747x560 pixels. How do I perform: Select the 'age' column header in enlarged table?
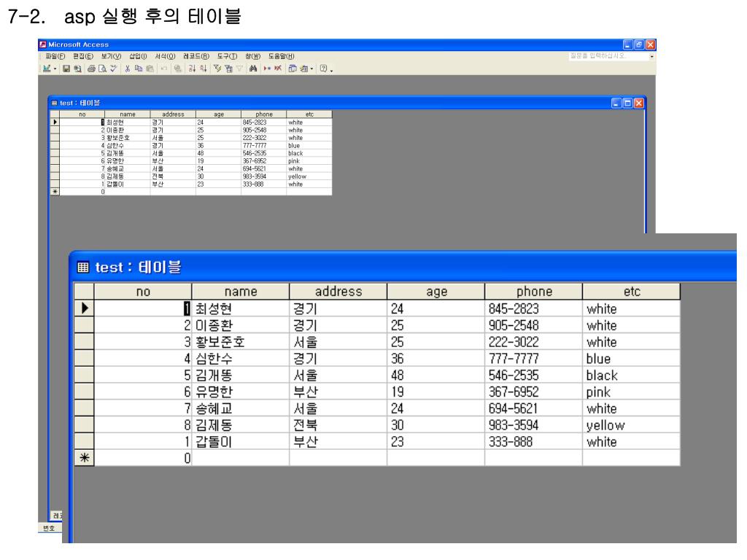click(436, 292)
